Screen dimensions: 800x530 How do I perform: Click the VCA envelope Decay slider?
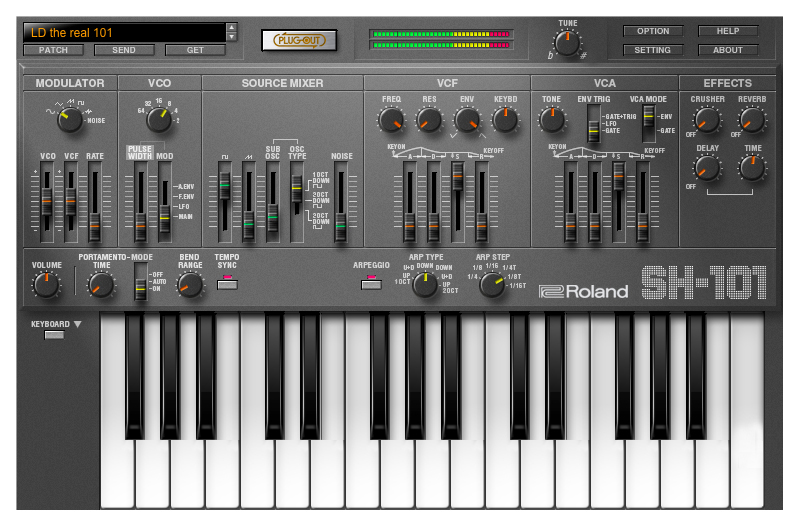coord(594,203)
